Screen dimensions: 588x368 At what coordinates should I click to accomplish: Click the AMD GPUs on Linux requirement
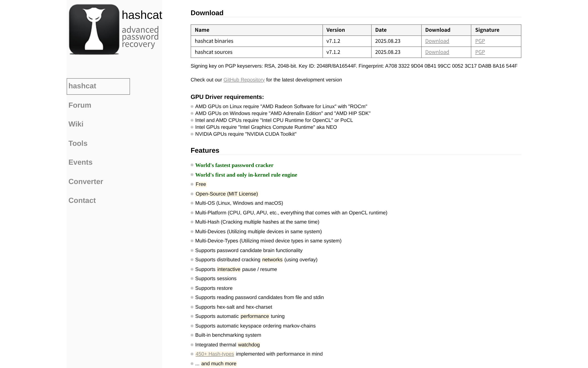pyautogui.click(x=281, y=106)
